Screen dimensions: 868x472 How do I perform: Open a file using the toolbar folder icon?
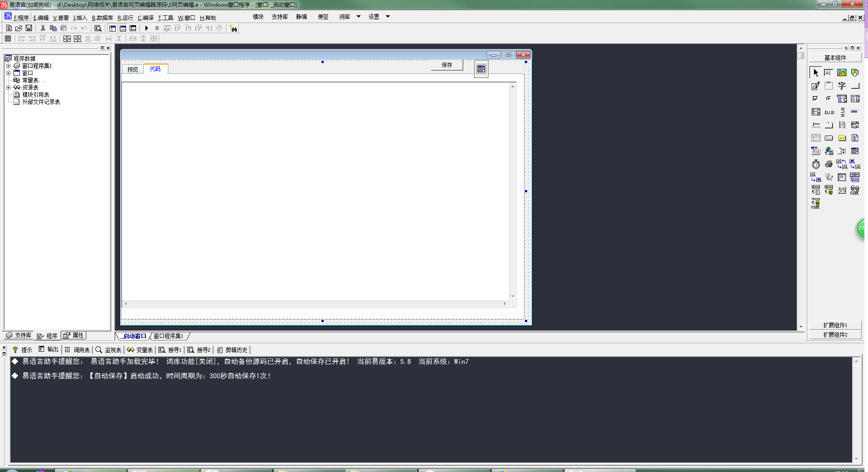pyautogui.click(x=18, y=28)
